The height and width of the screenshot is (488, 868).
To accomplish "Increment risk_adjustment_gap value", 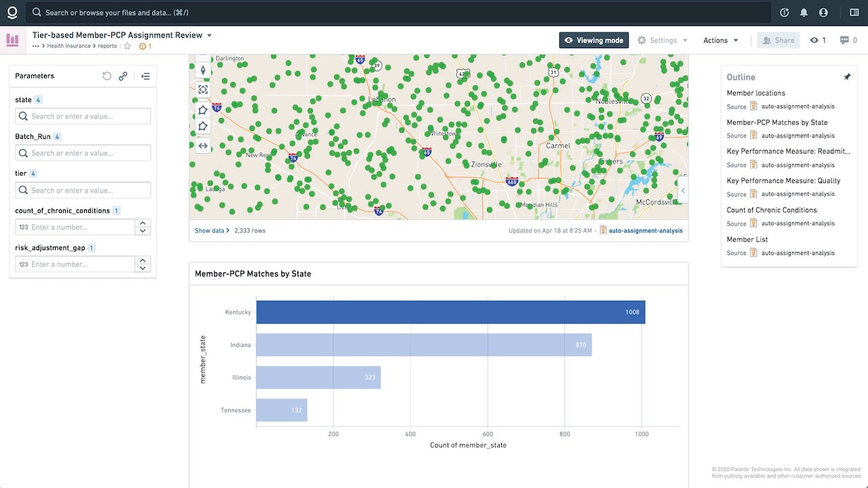I will point(142,260).
